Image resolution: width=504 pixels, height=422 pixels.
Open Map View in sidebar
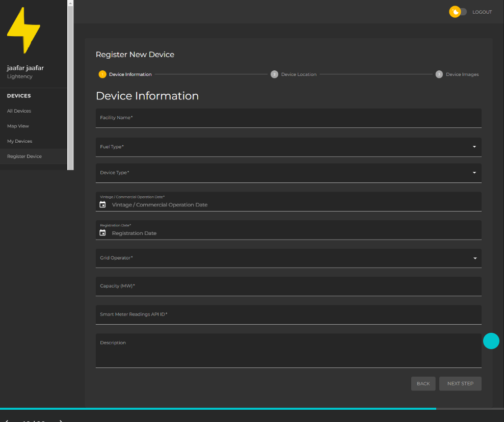click(18, 126)
